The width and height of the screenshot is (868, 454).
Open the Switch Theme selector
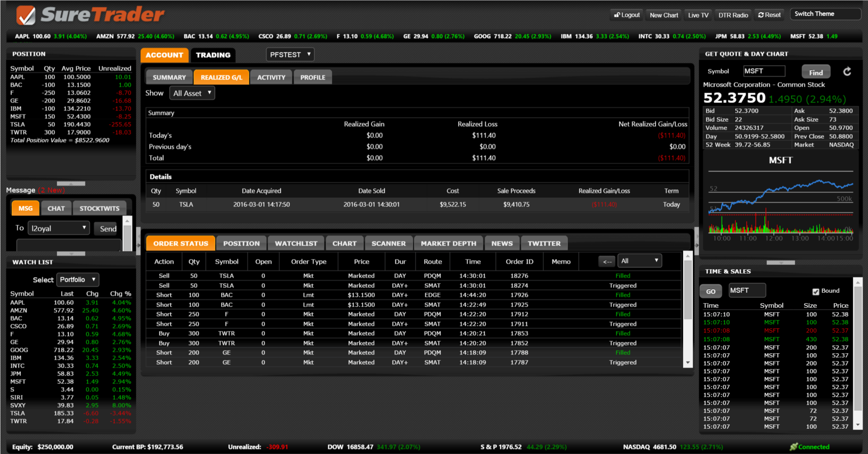click(825, 14)
